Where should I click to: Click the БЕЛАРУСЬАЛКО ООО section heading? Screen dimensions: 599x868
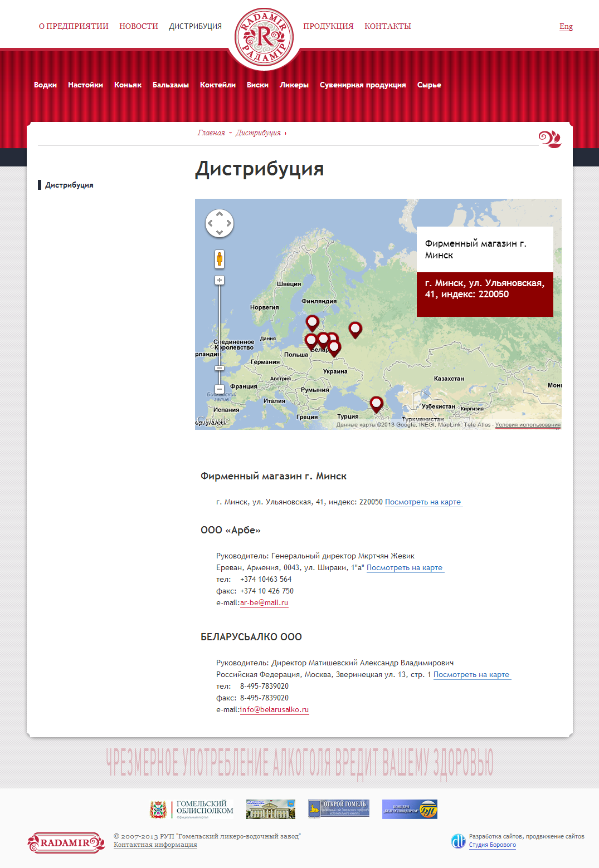(251, 637)
